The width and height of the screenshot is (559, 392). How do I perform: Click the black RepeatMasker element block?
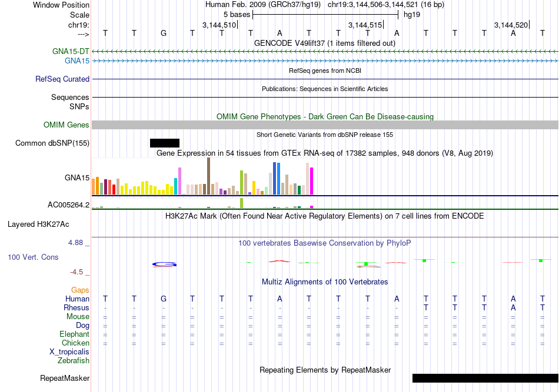(485, 378)
